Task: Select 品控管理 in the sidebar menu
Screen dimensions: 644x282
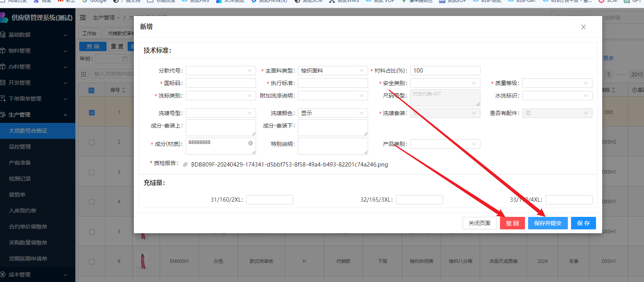Action: click(x=20, y=147)
